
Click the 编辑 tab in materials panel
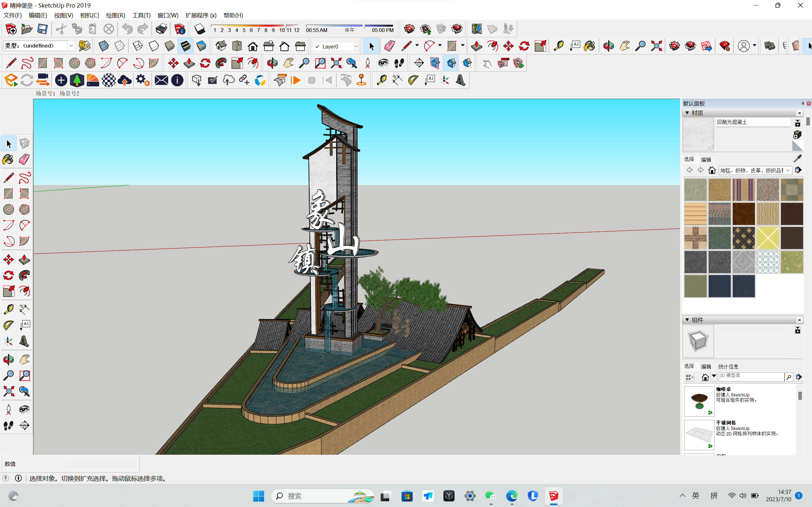(x=706, y=160)
